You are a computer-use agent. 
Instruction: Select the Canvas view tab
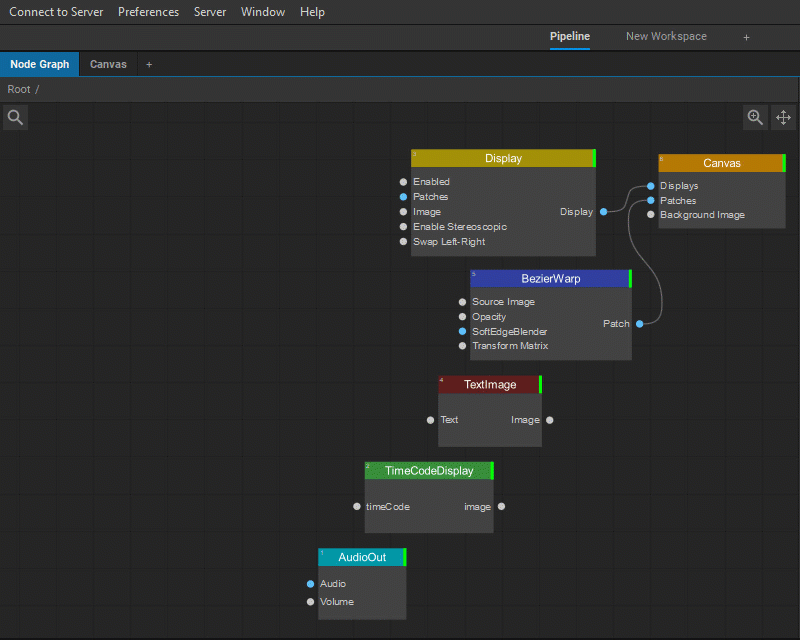[108, 64]
